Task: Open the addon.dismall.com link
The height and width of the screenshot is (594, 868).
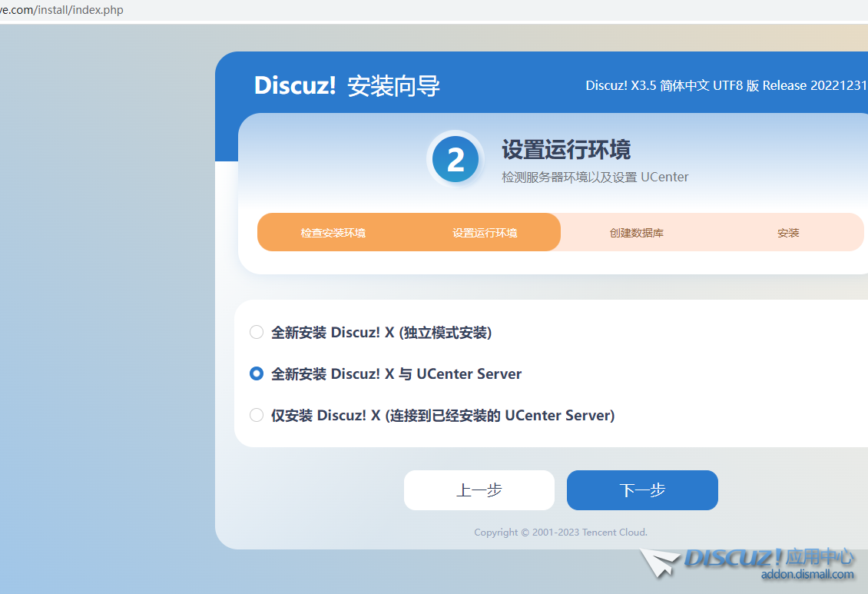Action: pyautogui.click(x=807, y=575)
